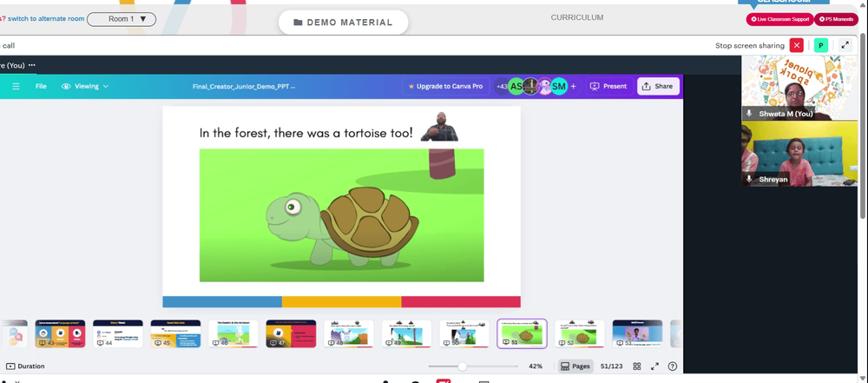Select Shweta M (You) video tile
The image size is (868, 383).
coord(799,87)
